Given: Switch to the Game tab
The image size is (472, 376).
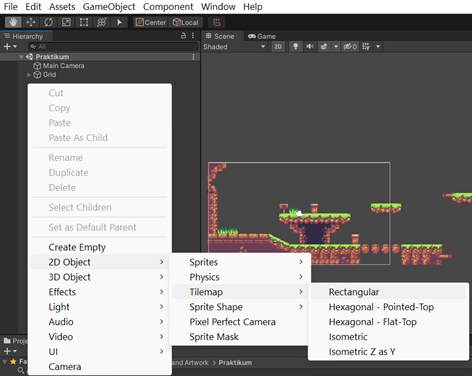Looking at the screenshot, I should pyautogui.click(x=262, y=36).
